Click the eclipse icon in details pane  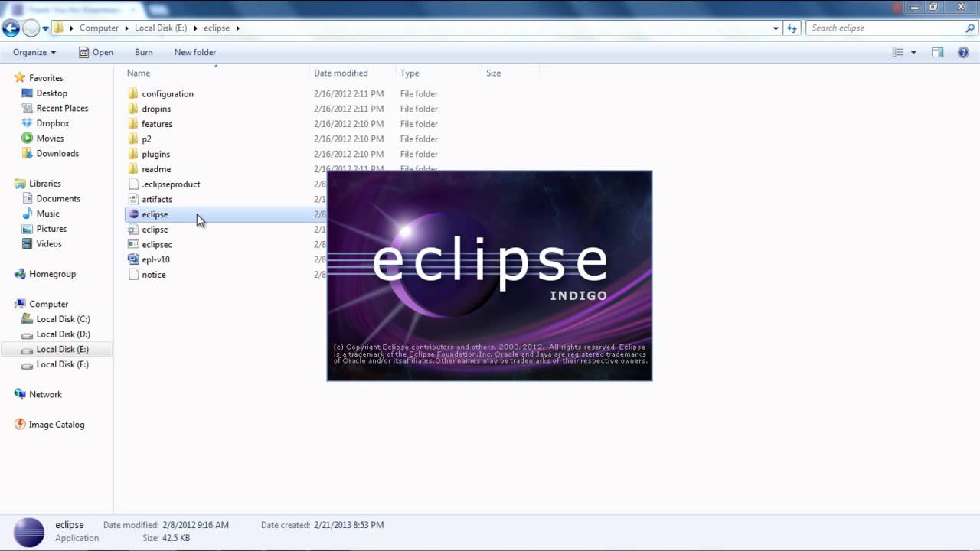coord(29,532)
